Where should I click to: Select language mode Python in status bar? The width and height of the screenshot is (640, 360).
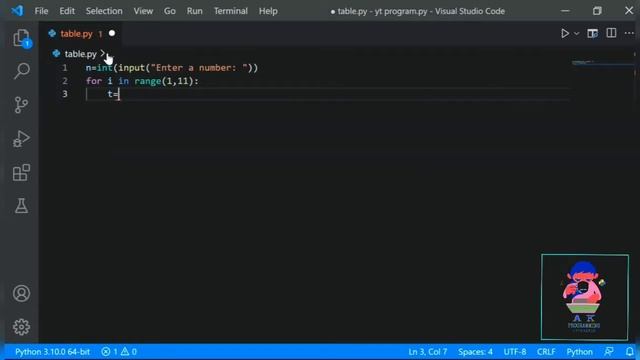[x=580, y=352]
